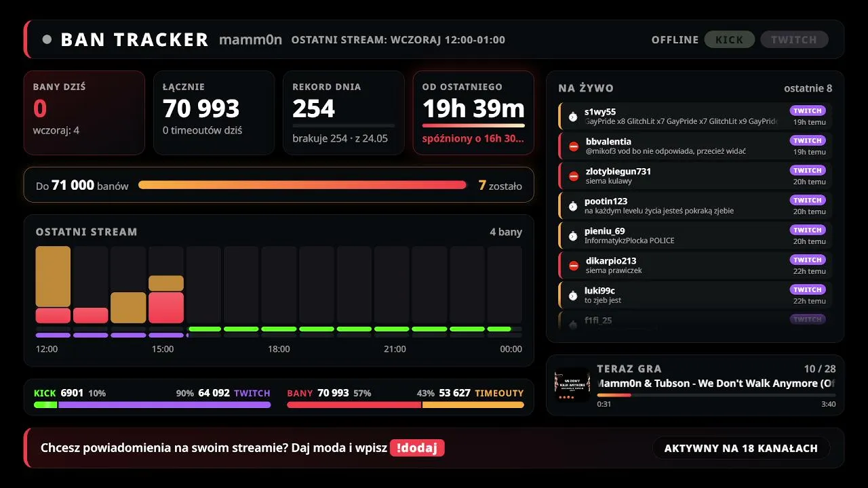
Task: Click the TWITCH badge on pootin123 row
Action: (808, 200)
